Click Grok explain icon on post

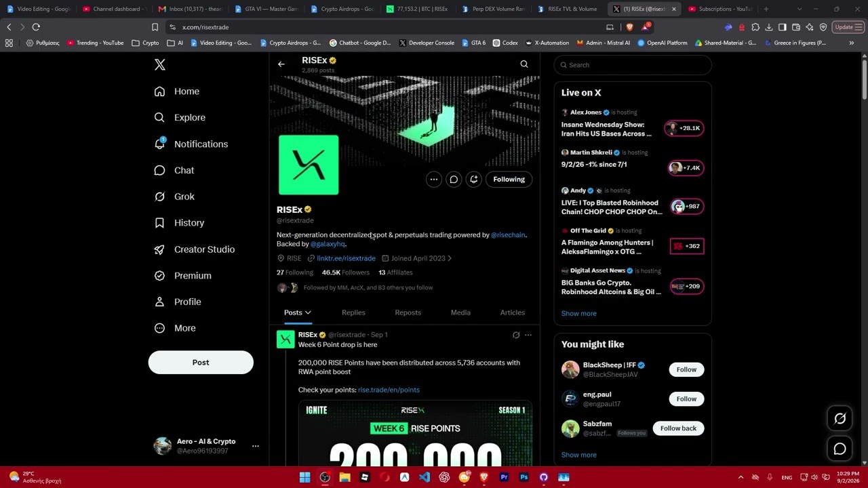pyautogui.click(x=516, y=335)
